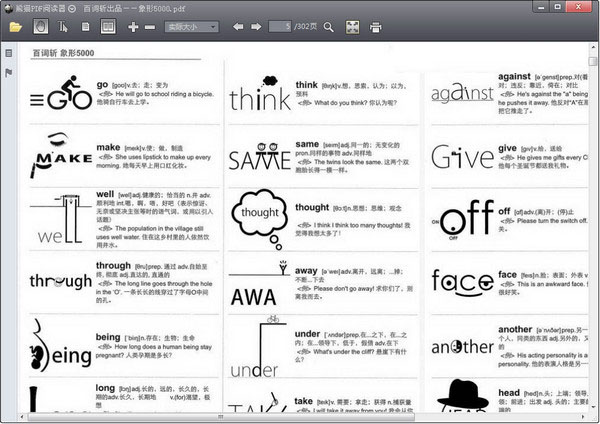Click the page number input field

pyautogui.click(x=279, y=27)
